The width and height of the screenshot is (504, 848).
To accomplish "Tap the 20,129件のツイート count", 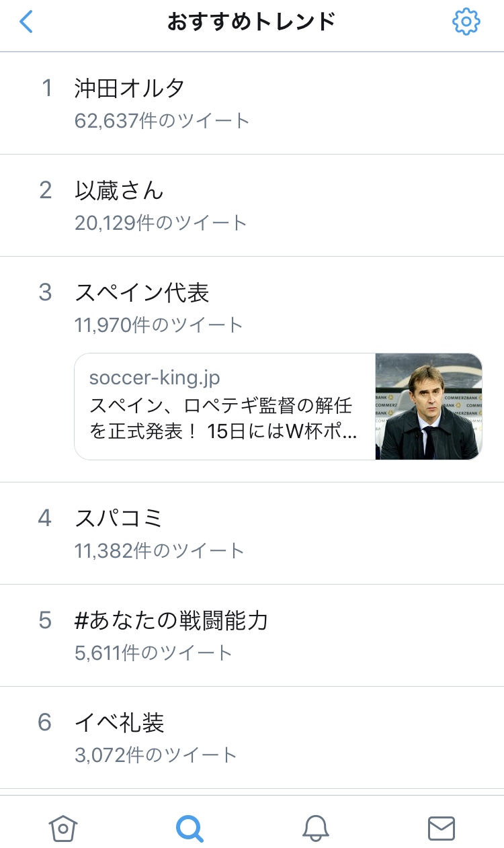I will (x=161, y=223).
